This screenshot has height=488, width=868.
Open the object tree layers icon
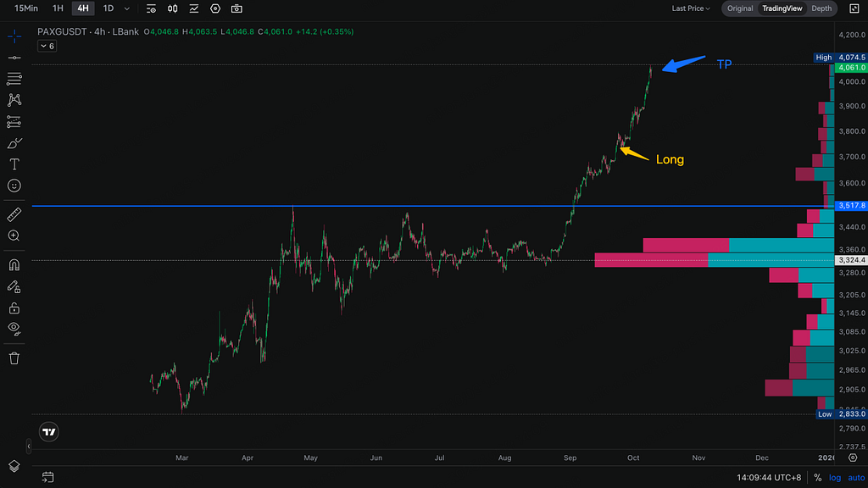[14, 466]
